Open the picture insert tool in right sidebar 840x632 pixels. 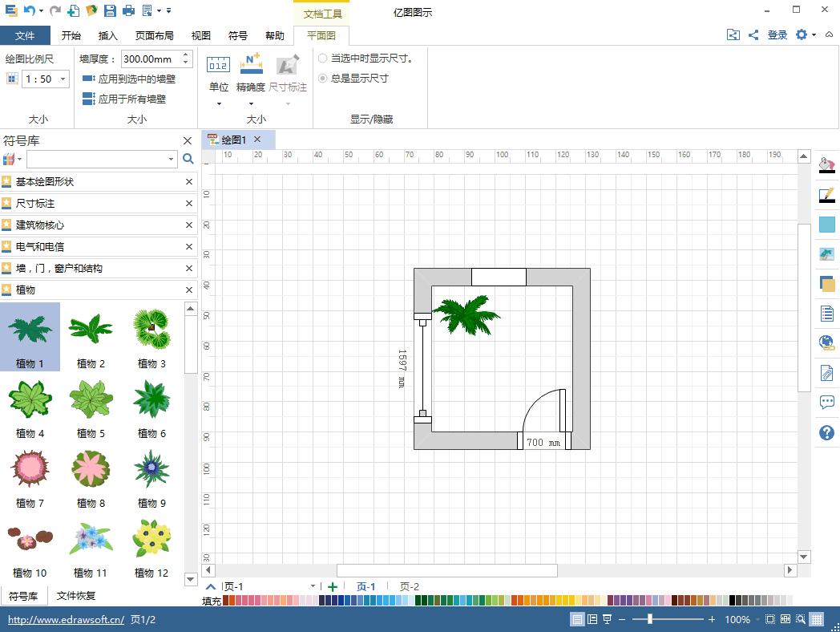(x=826, y=254)
